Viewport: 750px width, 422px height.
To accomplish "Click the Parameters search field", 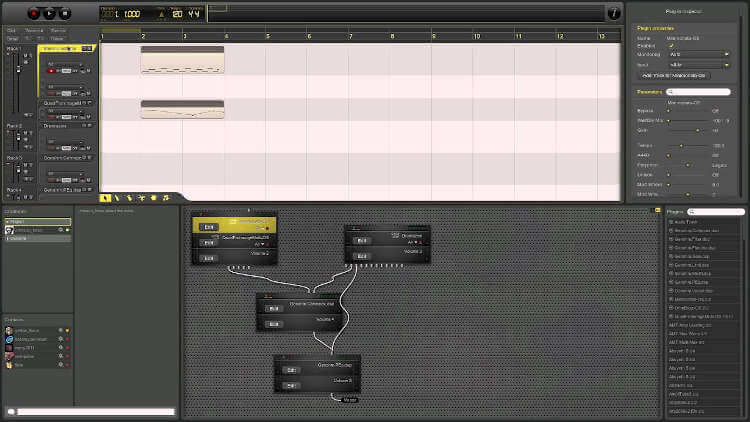I will pos(702,92).
